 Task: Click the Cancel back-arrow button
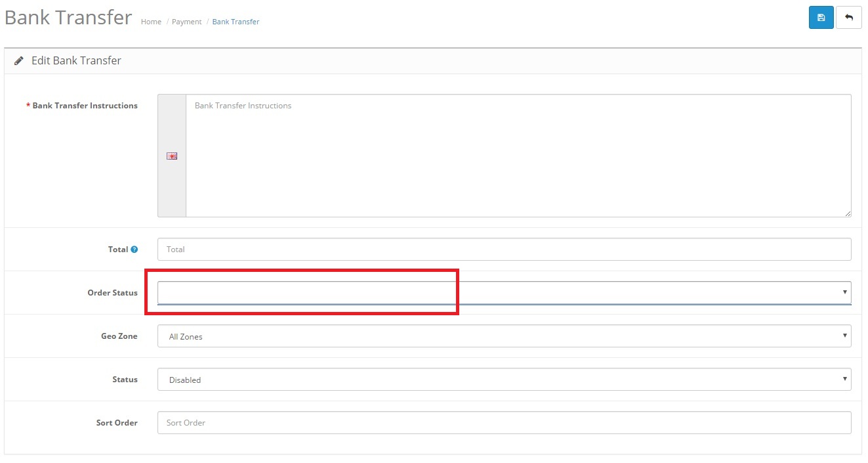tap(849, 18)
